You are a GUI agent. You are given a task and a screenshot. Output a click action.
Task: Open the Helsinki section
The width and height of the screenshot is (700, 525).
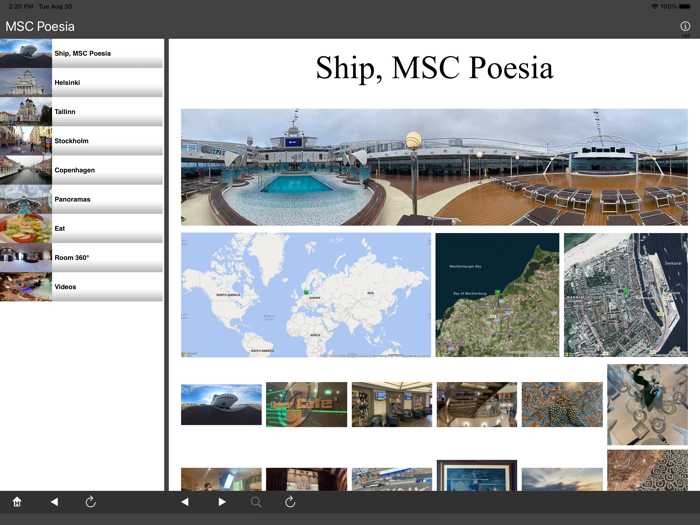pyautogui.click(x=81, y=83)
